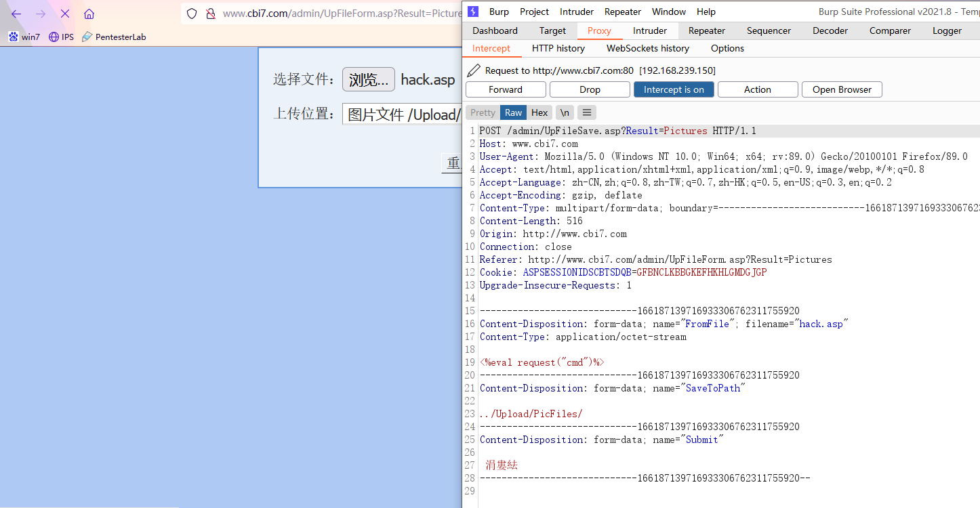The width and height of the screenshot is (980, 508).
Task: Click the Cookie ASPSESSIONID header line
Action: coord(623,272)
